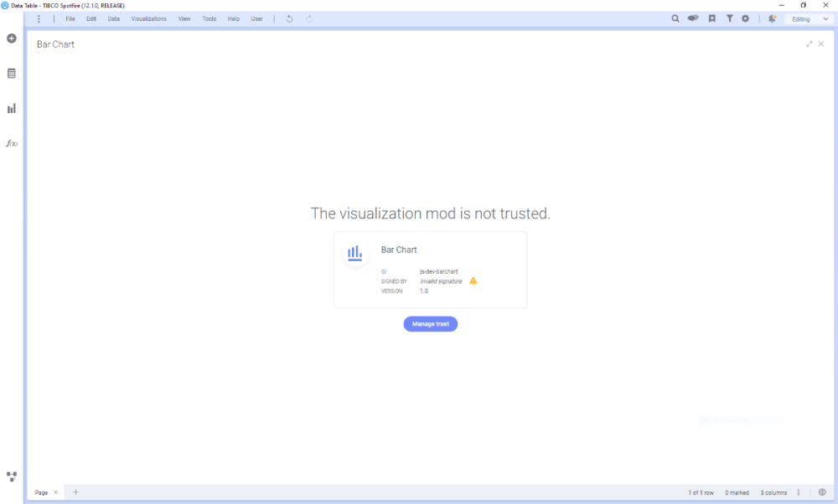Open the User menu
838x504 pixels.
(x=257, y=18)
